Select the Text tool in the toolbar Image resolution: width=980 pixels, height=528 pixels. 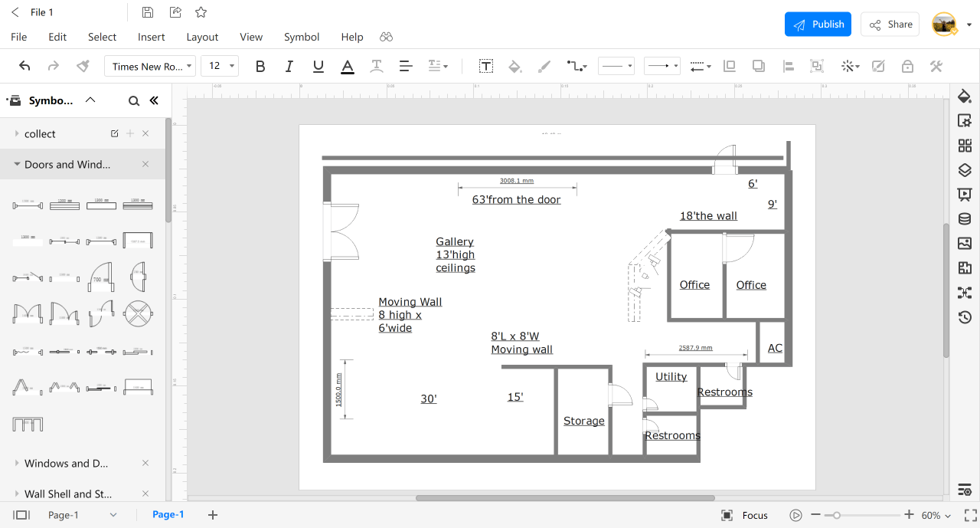(x=486, y=66)
